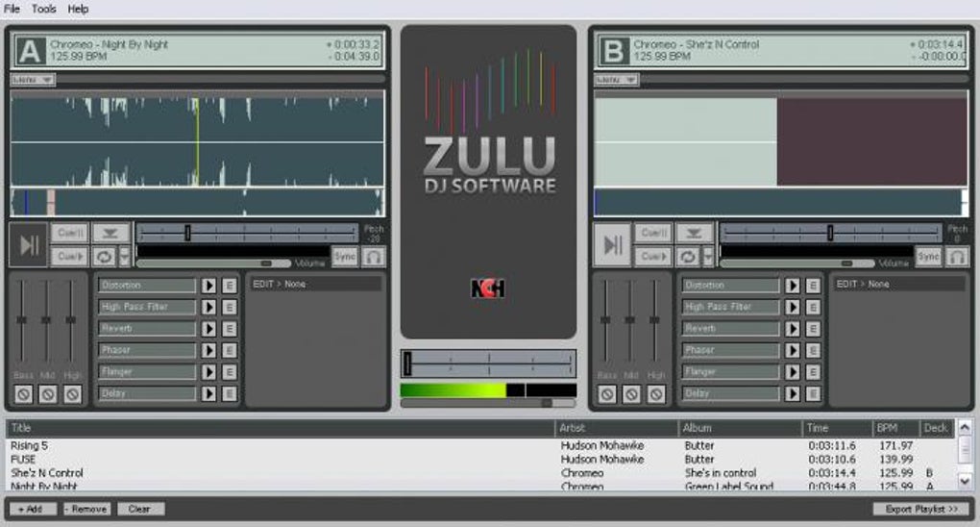980x527 pixels.
Task: Click the Cue play button on Deck B
Action: click(653, 257)
